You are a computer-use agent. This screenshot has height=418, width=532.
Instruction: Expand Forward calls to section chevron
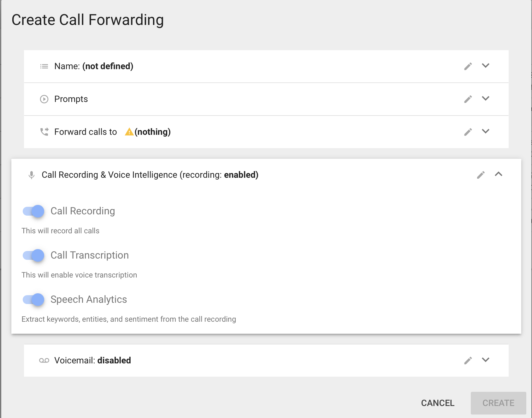(486, 131)
